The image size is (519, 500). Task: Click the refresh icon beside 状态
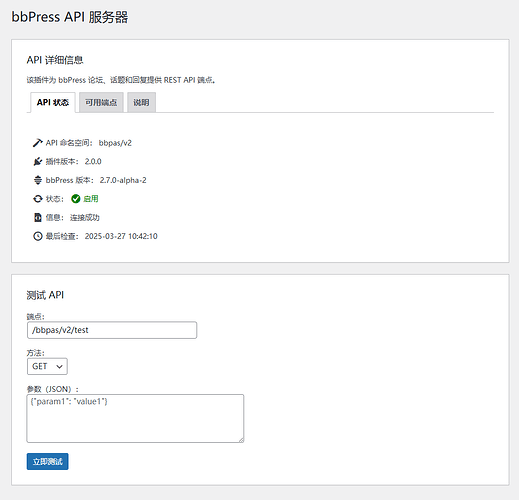coord(38,199)
